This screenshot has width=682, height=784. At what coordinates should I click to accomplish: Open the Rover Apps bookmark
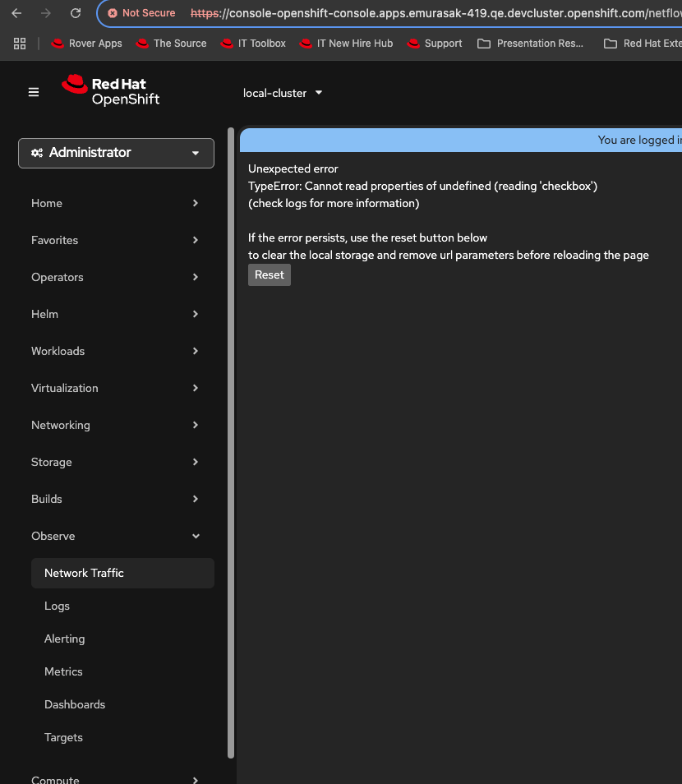pos(87,44)
